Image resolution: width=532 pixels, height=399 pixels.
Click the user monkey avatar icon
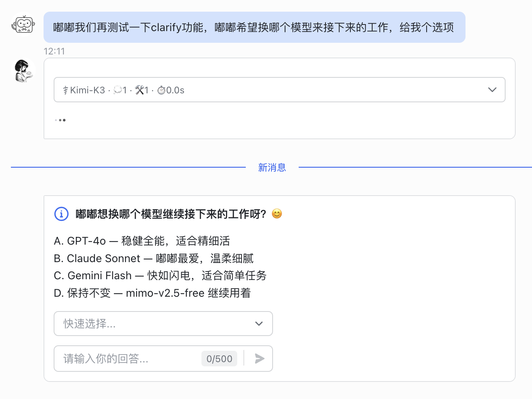[x=23, y=24]
